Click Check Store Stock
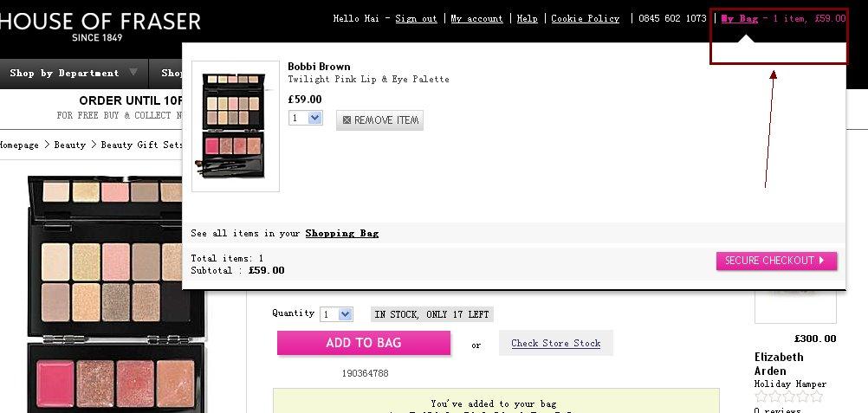Viewport: 868px width, 413px height. (556, 343)
